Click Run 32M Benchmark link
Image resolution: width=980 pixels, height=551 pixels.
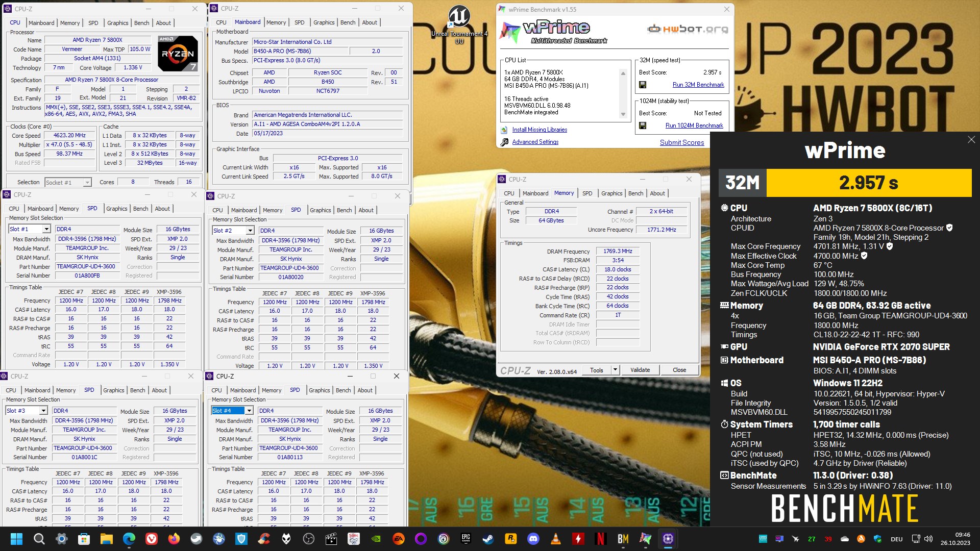(x=698, y=85)
